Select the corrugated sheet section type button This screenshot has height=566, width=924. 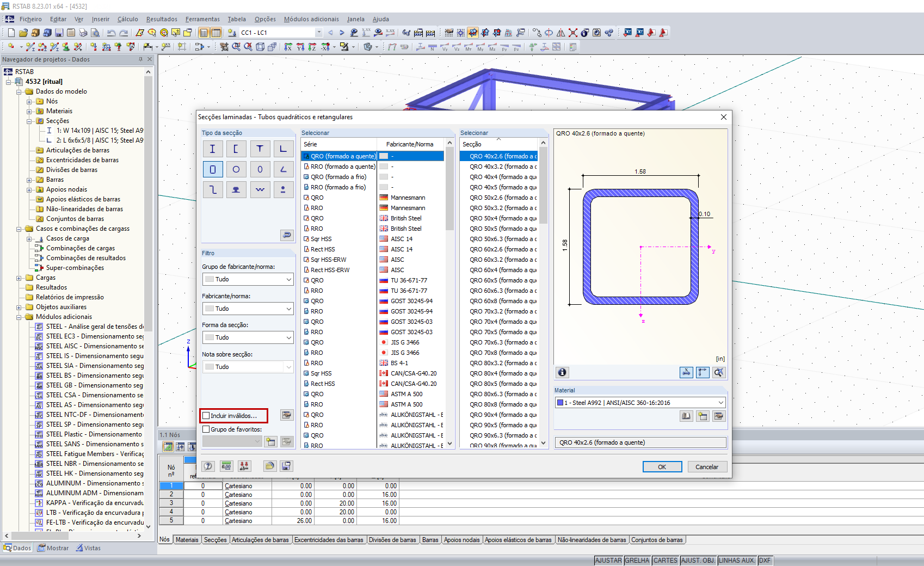(260, 189)
